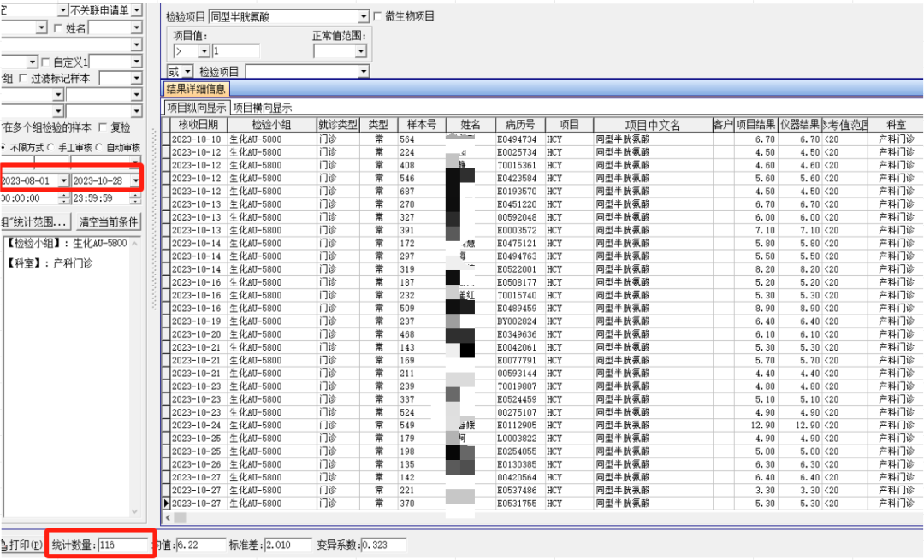Image resolution: width=924 pixels, height=560 pixels.
Task: Click the 病历号 column header
Action: click(520, 124)
